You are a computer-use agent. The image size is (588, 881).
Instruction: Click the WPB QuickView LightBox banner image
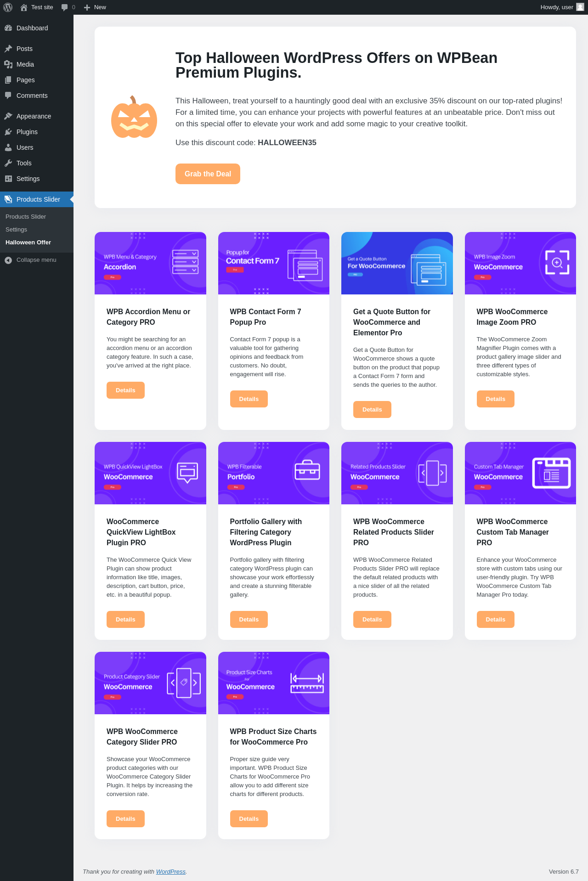[150, 473]
